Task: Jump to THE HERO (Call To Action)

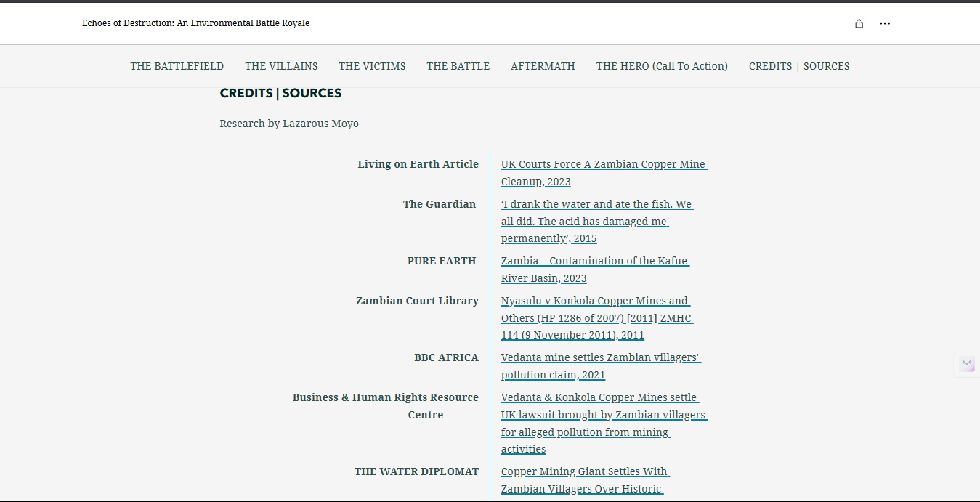Action: 662,66
